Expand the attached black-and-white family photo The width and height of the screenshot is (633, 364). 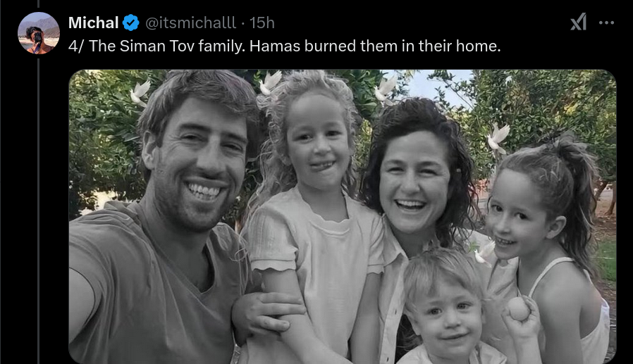343,217
